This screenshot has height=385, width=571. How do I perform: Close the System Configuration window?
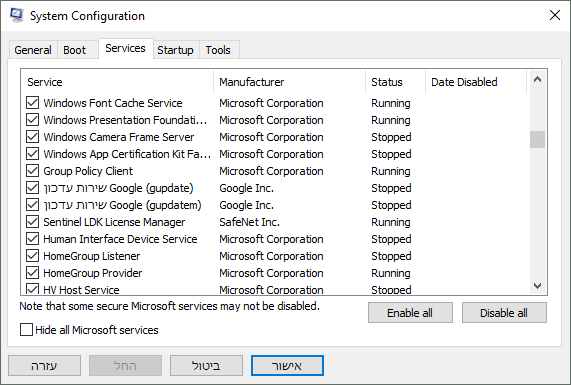pos(555,15)
